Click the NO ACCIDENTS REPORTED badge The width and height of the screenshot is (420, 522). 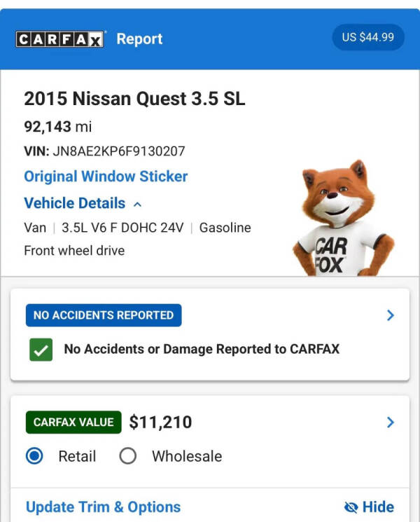click(104, 315)
